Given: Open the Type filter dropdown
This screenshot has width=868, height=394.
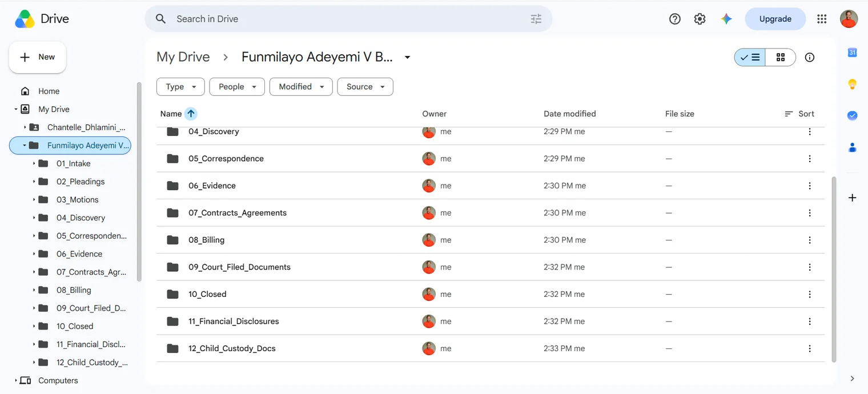Looking at the screenshot, I should [x=180, y=87].
